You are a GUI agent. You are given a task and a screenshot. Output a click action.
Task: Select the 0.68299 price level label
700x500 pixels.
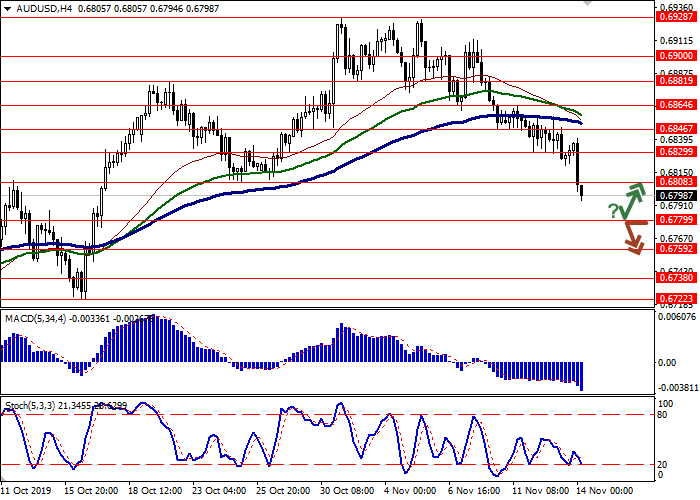tap(675, 151)
